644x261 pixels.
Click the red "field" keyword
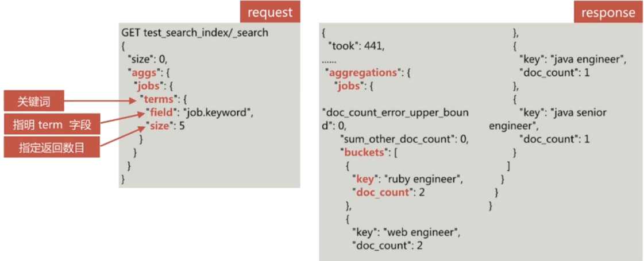click(x=161, y=112)
